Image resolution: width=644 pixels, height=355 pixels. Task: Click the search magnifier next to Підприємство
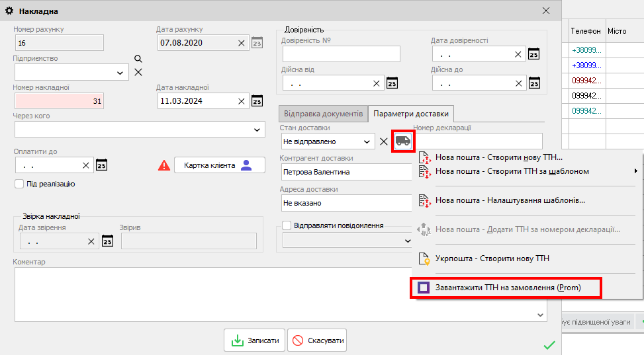click(x=138, y=59)
